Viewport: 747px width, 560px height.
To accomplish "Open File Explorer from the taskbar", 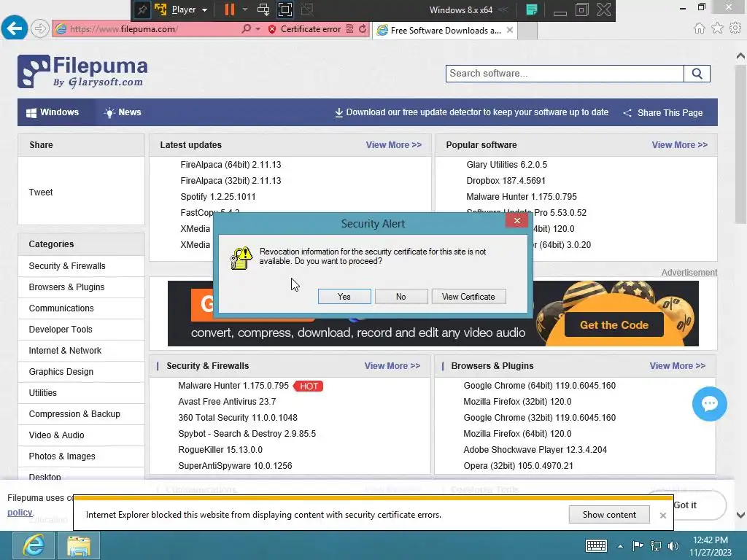I will pos(79,545).
